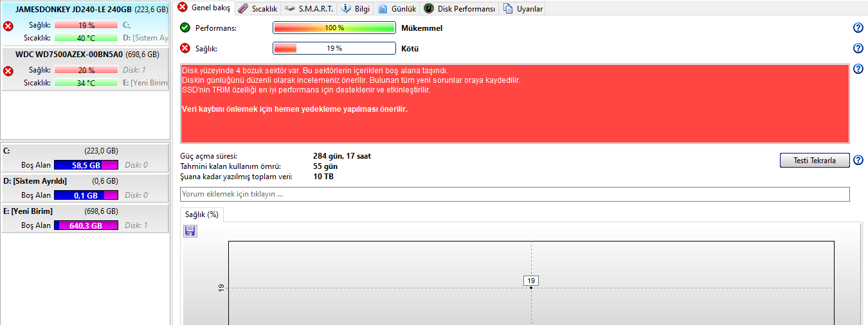The height and width of the screenshot is (325, 868).
Task: Click the 0,1 GB free space bar
Action: tap(86, 195)
